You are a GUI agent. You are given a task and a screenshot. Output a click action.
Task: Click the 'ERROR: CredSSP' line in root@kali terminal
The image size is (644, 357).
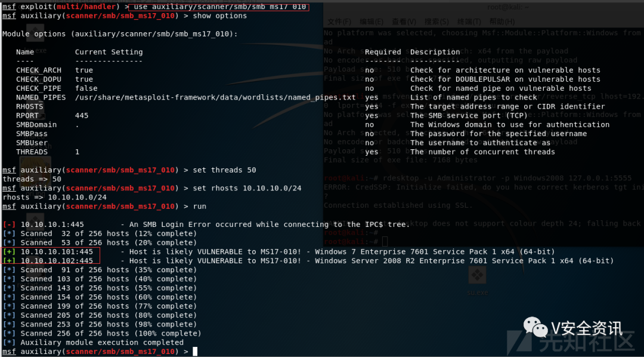tap(482, 187)
